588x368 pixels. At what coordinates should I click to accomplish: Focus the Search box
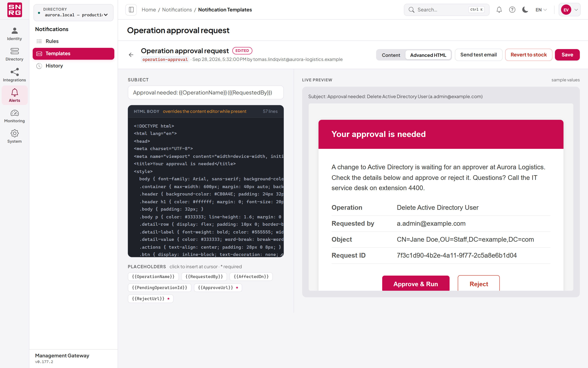tap(446, 10)
